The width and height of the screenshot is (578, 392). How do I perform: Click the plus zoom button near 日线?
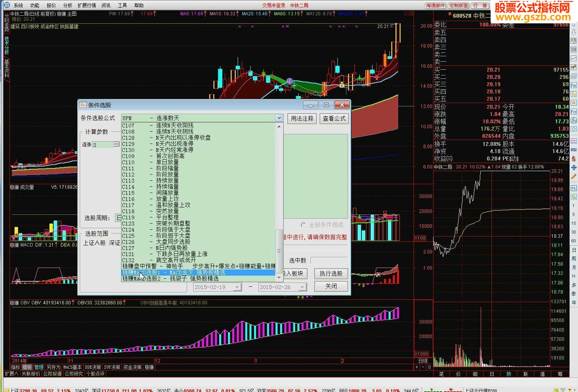tap(417, 367)
